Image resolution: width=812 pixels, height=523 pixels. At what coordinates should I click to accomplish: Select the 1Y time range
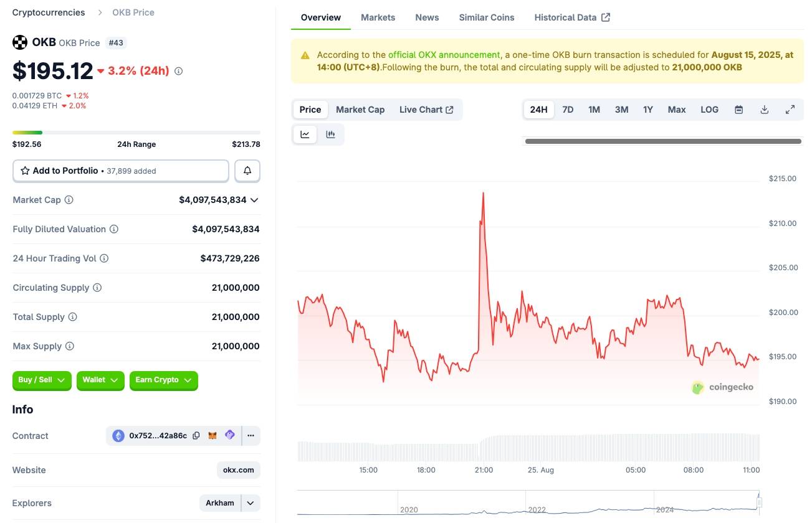(648, 110)
